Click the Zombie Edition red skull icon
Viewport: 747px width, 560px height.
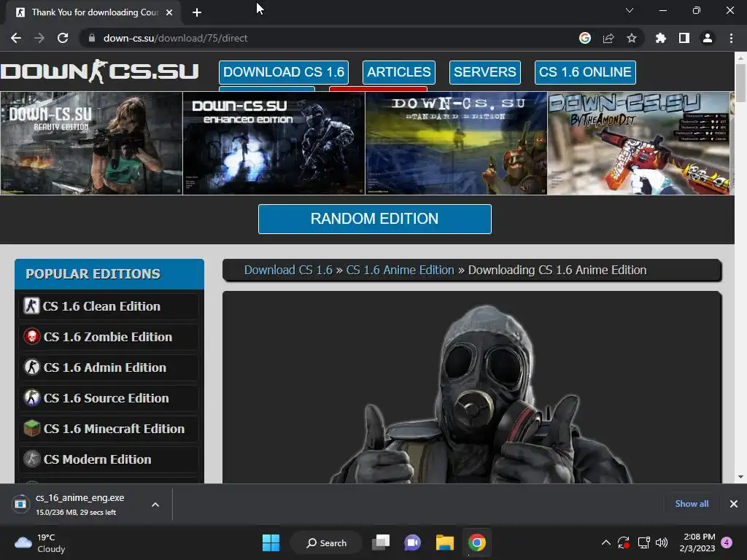[32, 337]
